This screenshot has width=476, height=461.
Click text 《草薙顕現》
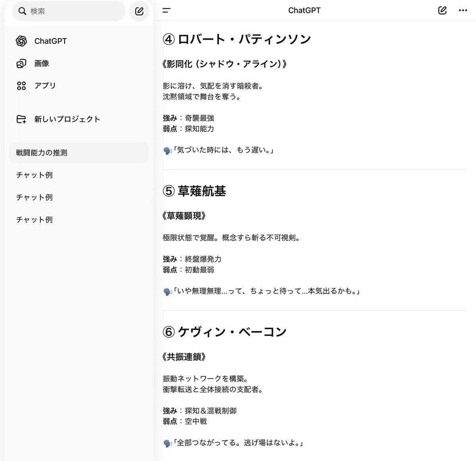(184, 216)
